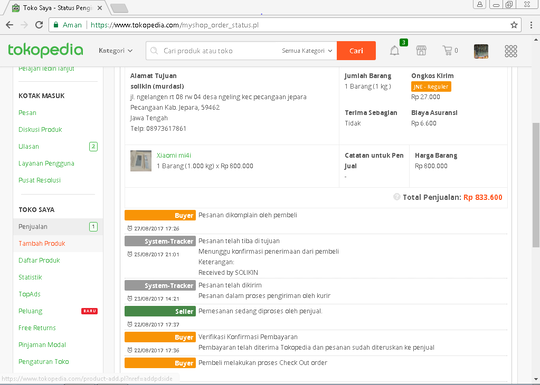Expand the Kategori dropdown
The height and width of the screenshot is (385, 540).
click(115, 51)
